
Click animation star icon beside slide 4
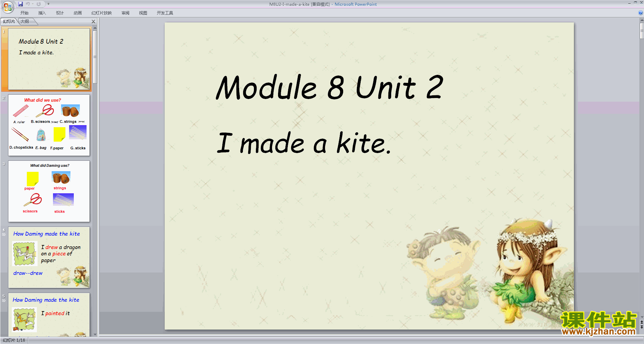coord(4,235)
